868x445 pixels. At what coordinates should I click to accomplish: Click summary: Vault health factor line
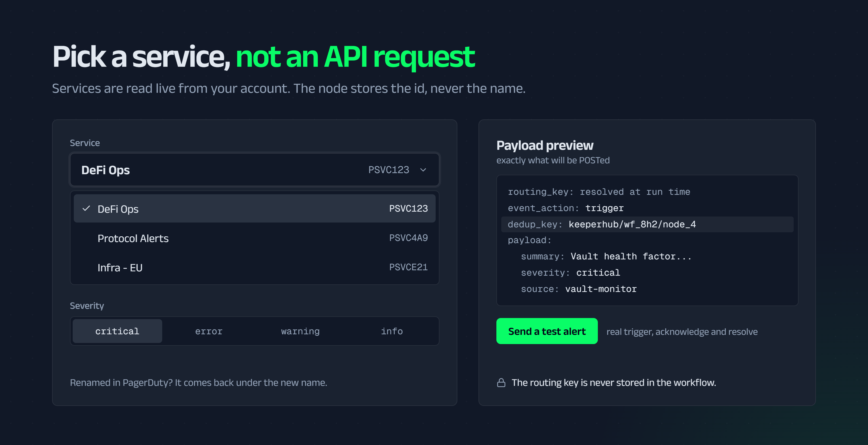click(x=606, y=256)
